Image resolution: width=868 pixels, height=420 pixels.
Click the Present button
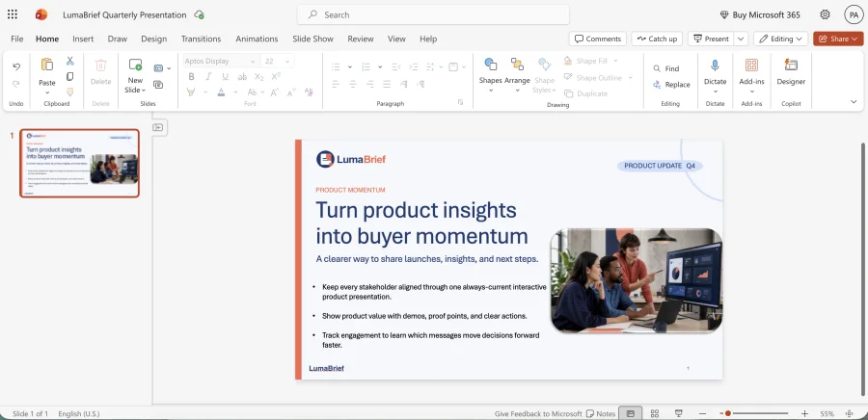(711, 39)
